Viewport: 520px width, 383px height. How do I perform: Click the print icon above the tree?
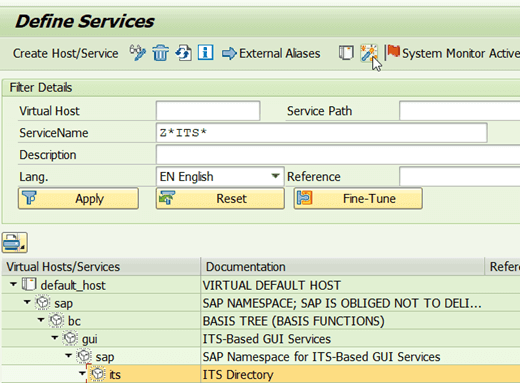point(15,242)
